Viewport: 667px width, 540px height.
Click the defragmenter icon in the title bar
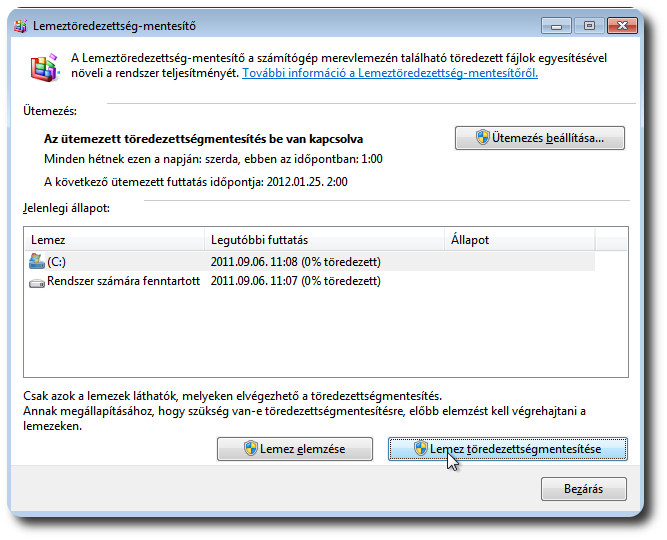[20, 26]
